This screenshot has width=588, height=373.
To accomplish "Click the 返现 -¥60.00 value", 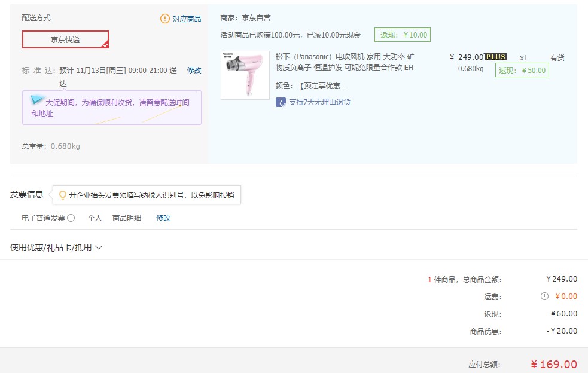I will coord(562,314).
